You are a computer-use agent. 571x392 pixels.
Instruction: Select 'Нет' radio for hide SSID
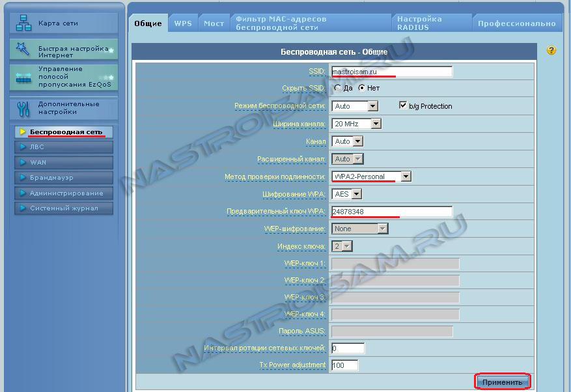coord(361,88)
